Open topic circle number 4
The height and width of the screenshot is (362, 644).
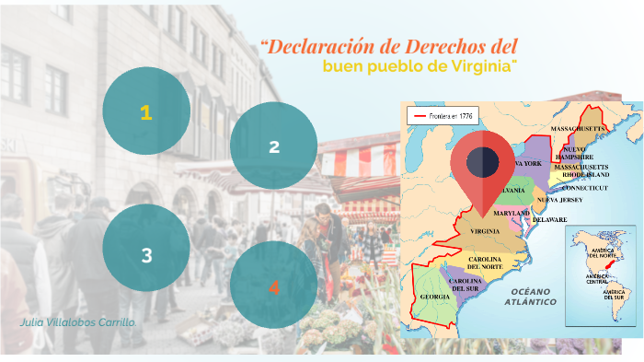click(x=273, y=285)
